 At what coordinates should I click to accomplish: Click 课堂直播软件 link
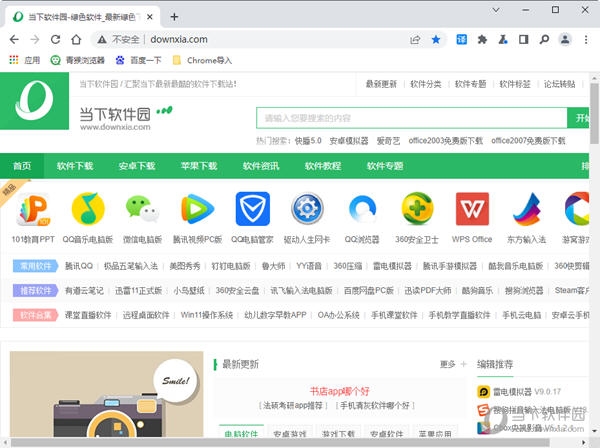pos(88,315)
